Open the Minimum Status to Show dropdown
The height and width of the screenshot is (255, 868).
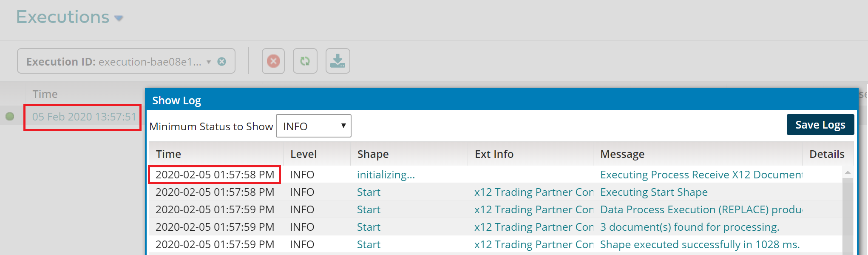click(313, 126)
